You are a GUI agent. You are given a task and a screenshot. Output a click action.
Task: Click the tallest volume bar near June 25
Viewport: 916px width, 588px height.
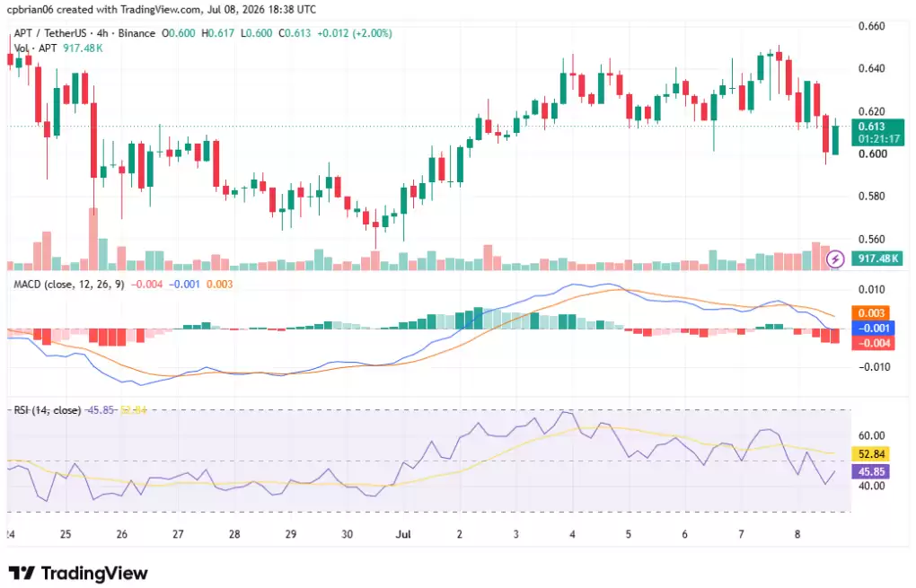tap(93, 239)
